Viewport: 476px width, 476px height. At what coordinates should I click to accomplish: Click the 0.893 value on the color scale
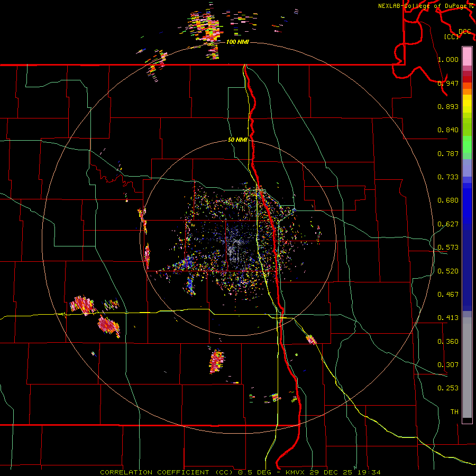(448, 106)
